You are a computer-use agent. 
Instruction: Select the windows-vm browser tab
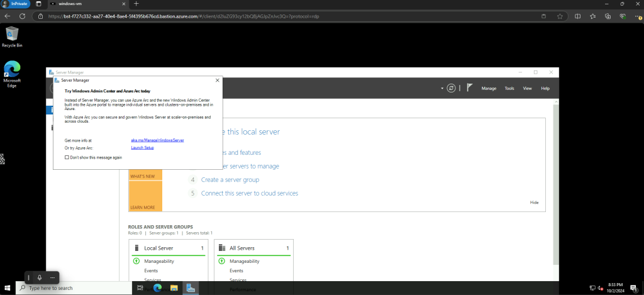88,4
